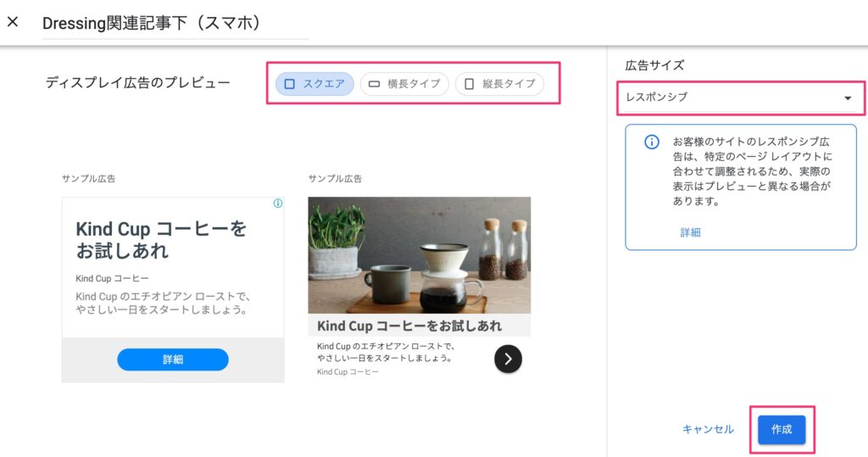Click the 広告サイズ label
Screen dimensions: 868x457
tap(655, 64)
